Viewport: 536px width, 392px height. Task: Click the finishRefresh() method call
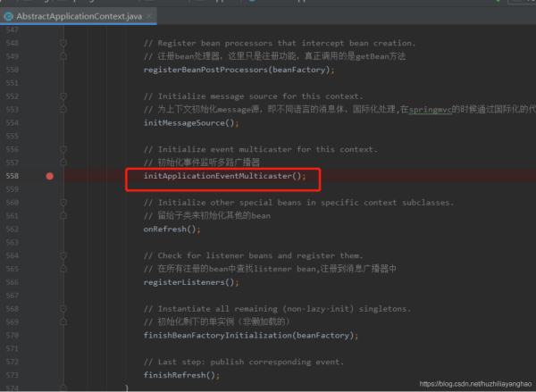tap(181, 375)
